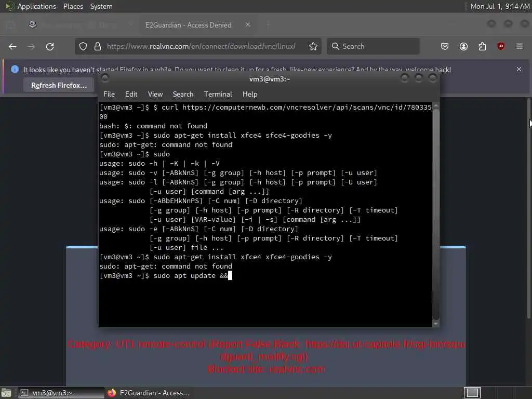Screen dimensions: 532x399
Task: Open the terminal Search menu
Action: [183, 95]
